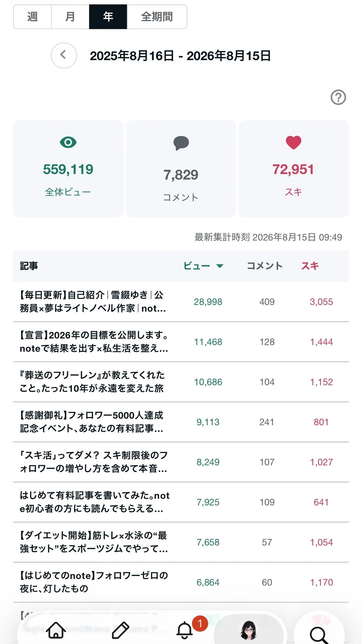
Task: Sort the table by コメント column
Action: point(265,266)
